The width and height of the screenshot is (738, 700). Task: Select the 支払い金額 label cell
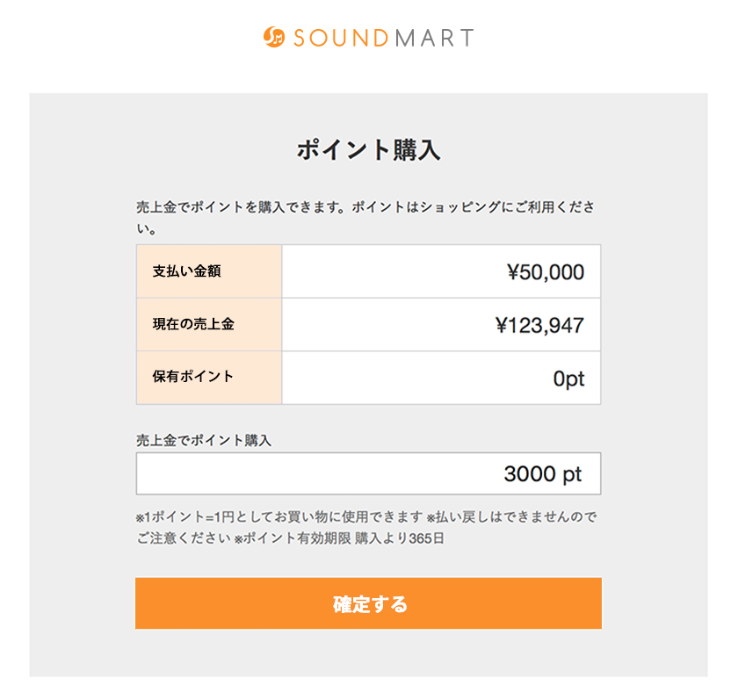click(x=209, y=271)
